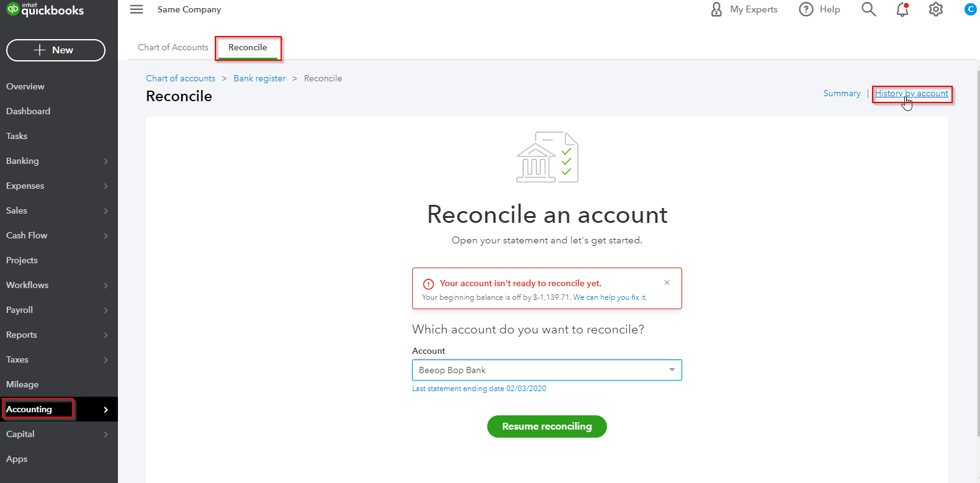Viewport: 980px width, 483px height.
Task: Select the Reconcile tab
Action: [x=248, y=47]
